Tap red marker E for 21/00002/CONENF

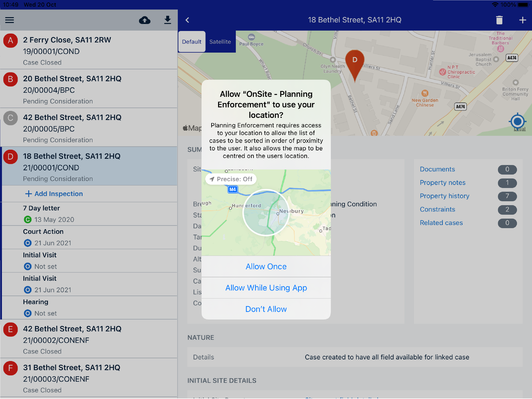(10, 329)
